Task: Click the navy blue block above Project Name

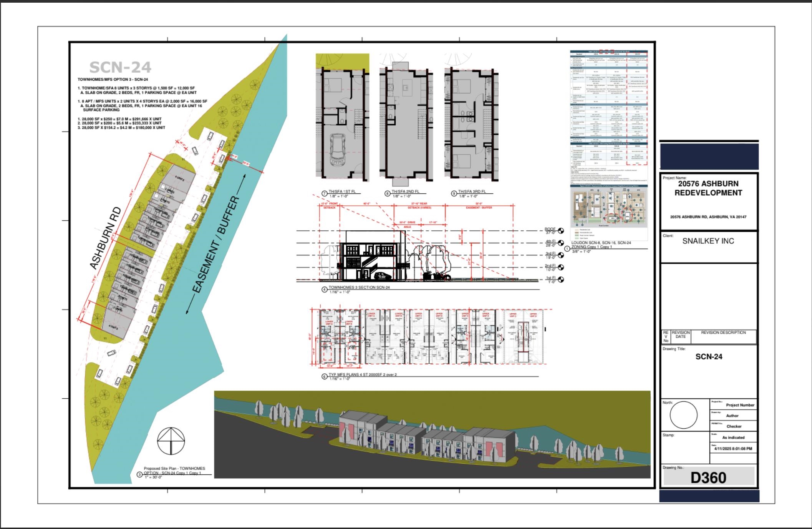Action: click(x=709, y=156)
